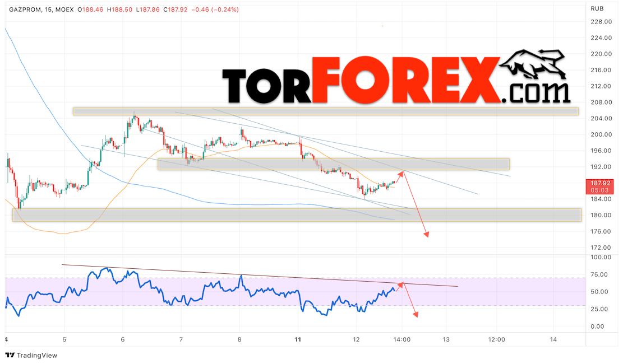Click the high price value H188.50
Image resolution: width=623 pixels, height=364 pixels.
(119, 10)
